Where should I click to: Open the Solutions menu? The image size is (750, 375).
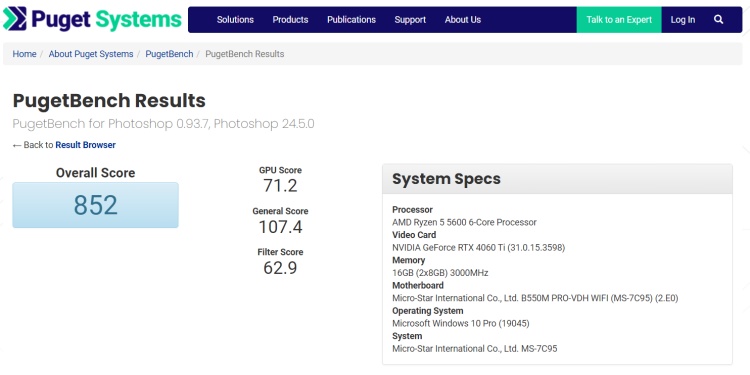(x=235, y=20)
